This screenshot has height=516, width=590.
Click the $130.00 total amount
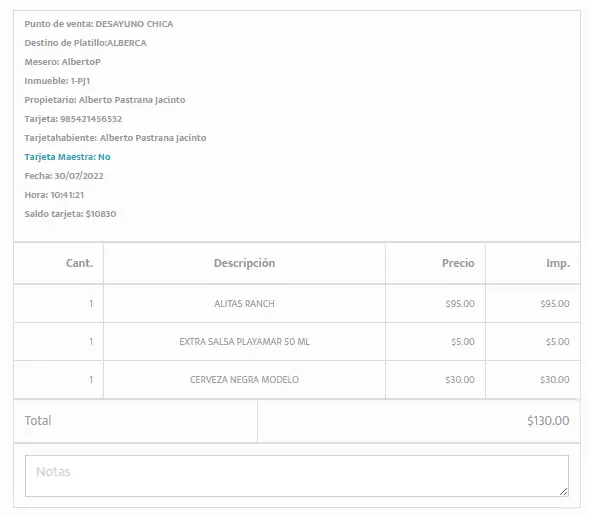pos(548,421)
